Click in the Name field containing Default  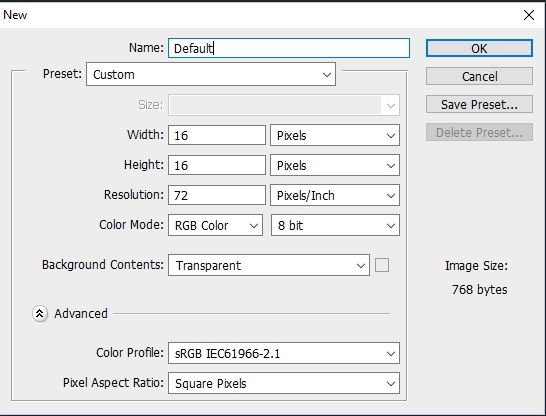pyautogui.click(x=289, y=48)
